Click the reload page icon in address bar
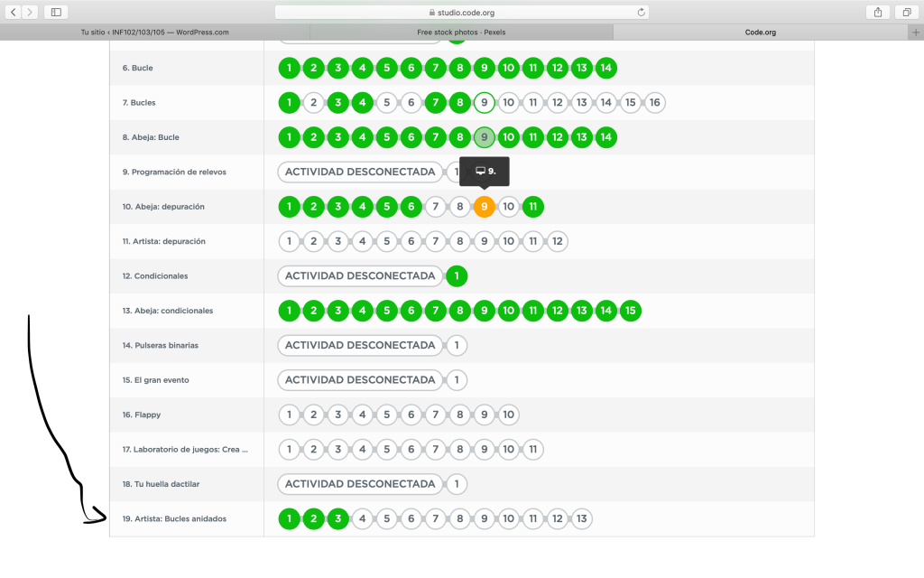The width and height of the screenshot is (924, 578). (x=642, y=13)
